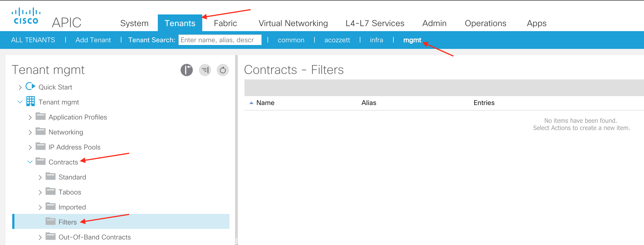This screenshot has width=644, height=245.
Task: Click the Application Profiles folder icon
Action: pos(41,117)
